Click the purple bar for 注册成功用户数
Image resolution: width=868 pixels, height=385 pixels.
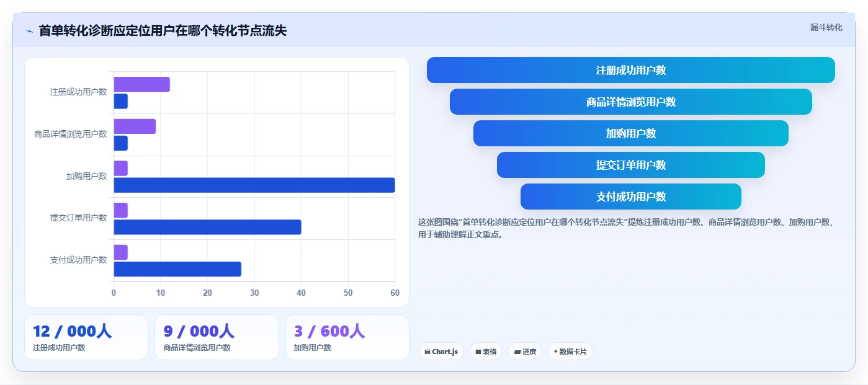point(141,84)
